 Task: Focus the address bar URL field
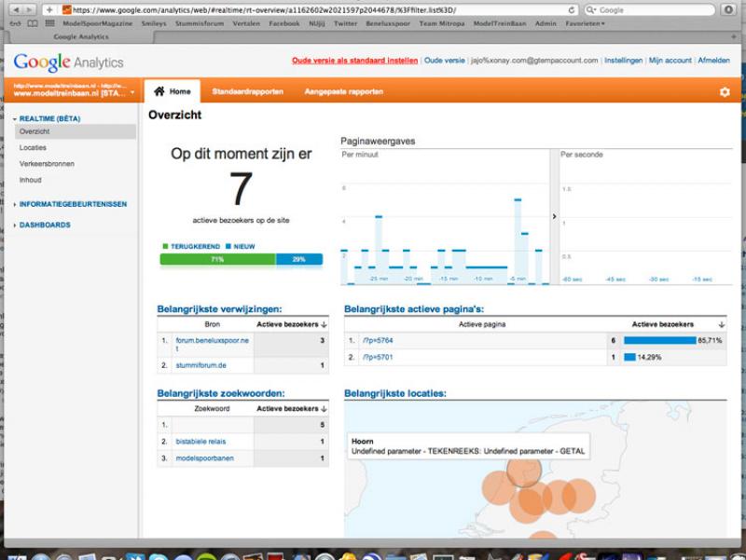(x=319, y=10)
